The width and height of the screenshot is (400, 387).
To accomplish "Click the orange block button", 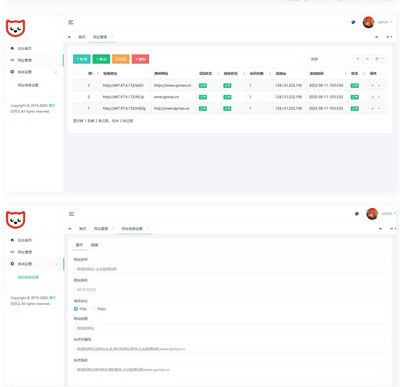I will click(121, 59).
